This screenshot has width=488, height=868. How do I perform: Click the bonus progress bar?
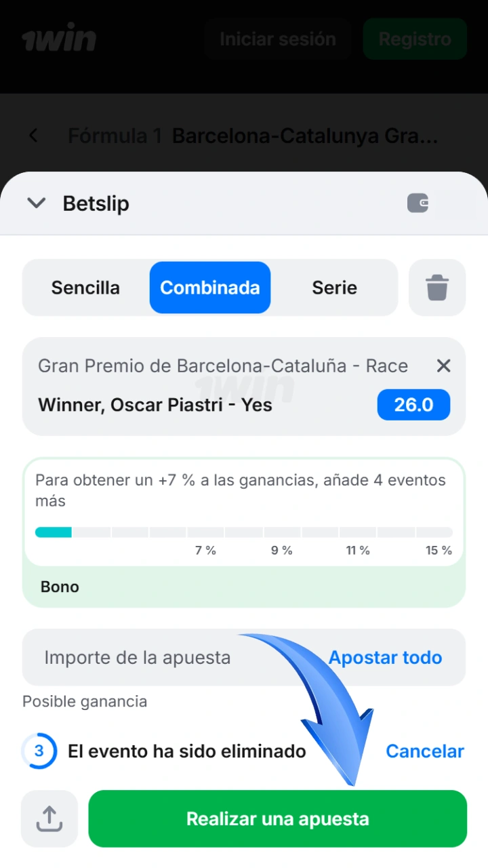click(244, 532)
